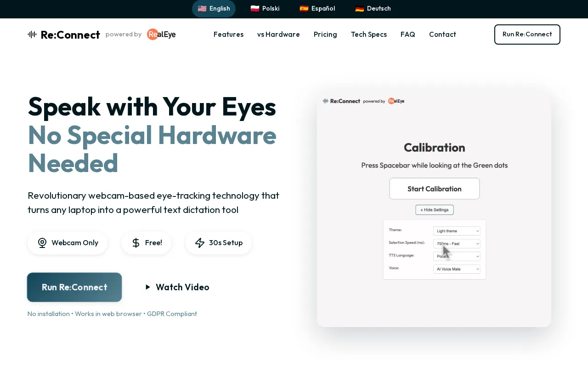Switch language to Deutsch
Viewport: 588px width, 368px height.
point(373,9)
